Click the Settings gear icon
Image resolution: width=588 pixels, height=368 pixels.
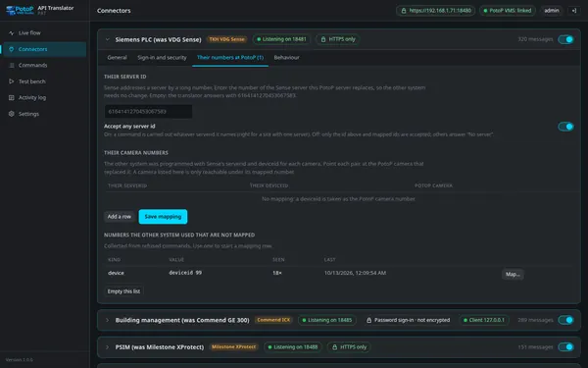pos(11,114)
